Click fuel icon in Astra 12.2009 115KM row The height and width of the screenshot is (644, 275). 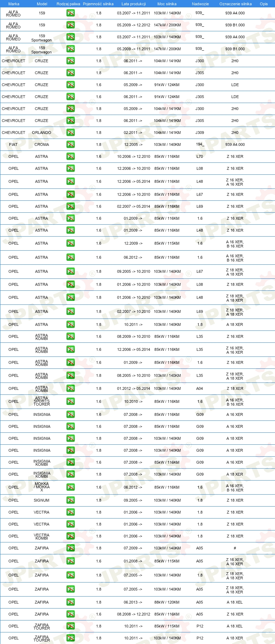pyautogui.click(x=70, y=243)
